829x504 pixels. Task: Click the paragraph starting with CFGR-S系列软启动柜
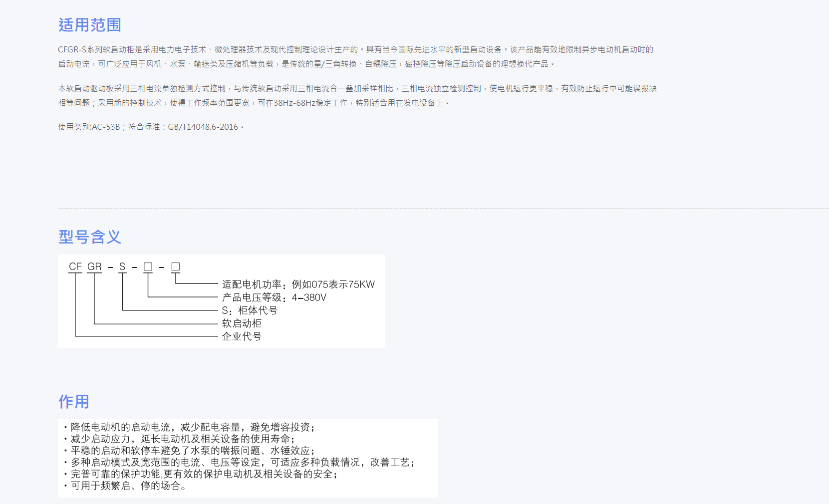[355, 56]
